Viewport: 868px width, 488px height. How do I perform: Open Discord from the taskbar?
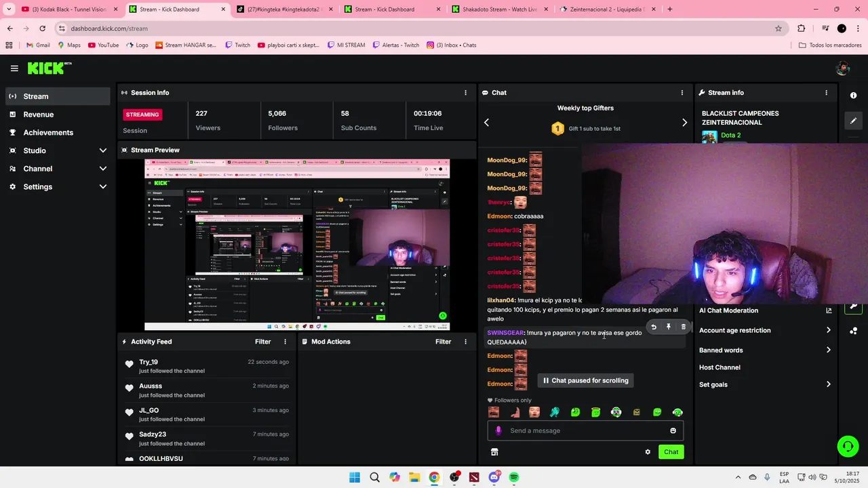494,477
